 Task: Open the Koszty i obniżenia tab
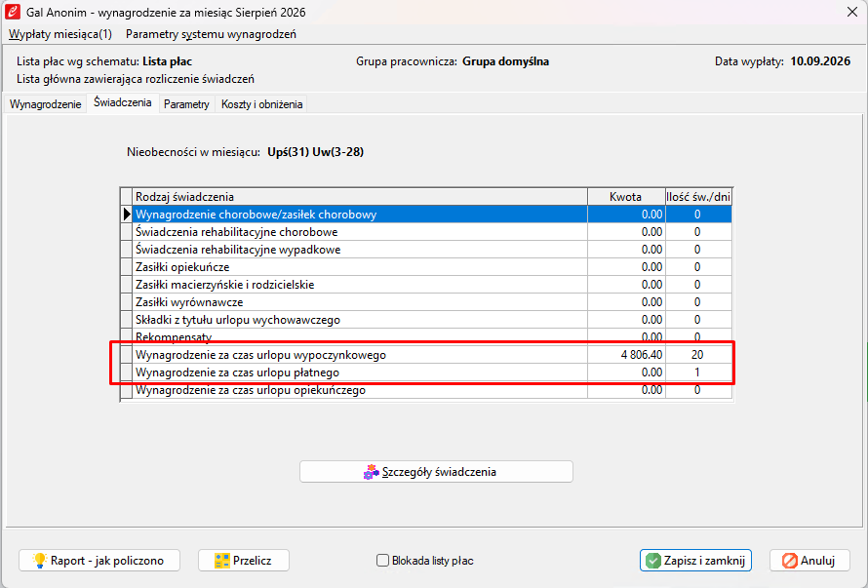pos(261,104)
